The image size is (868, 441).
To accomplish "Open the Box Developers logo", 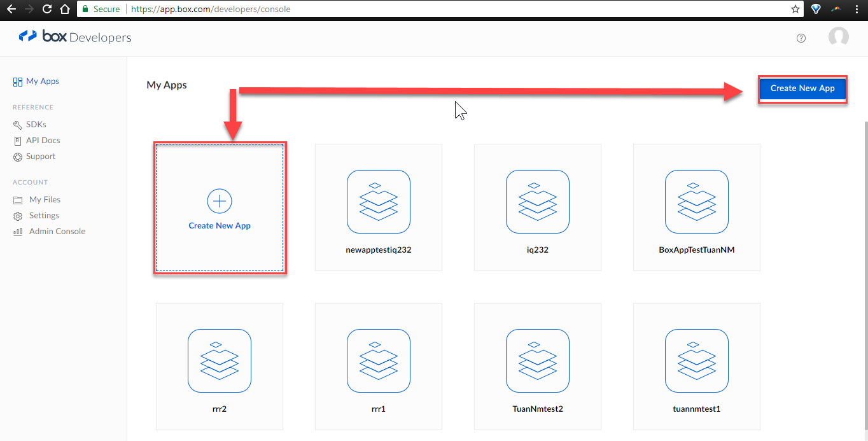I will pos(75,37).
